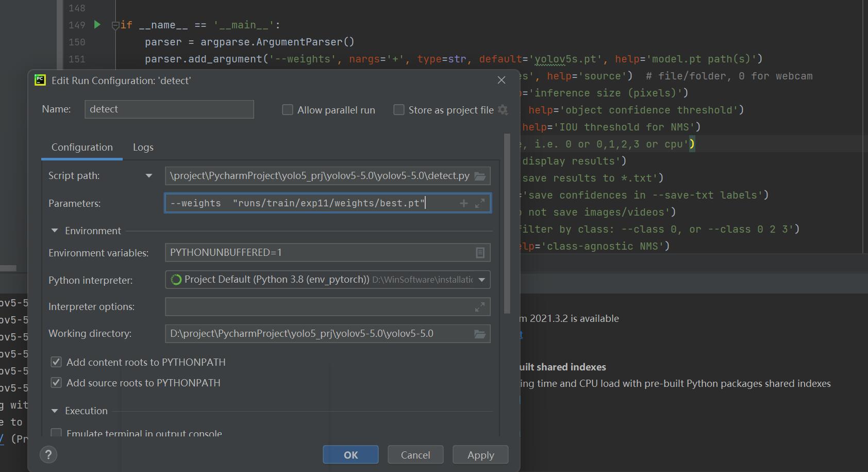Click the Apply button
The width and height of the screenshot is (868, 472).
(480, 454)
